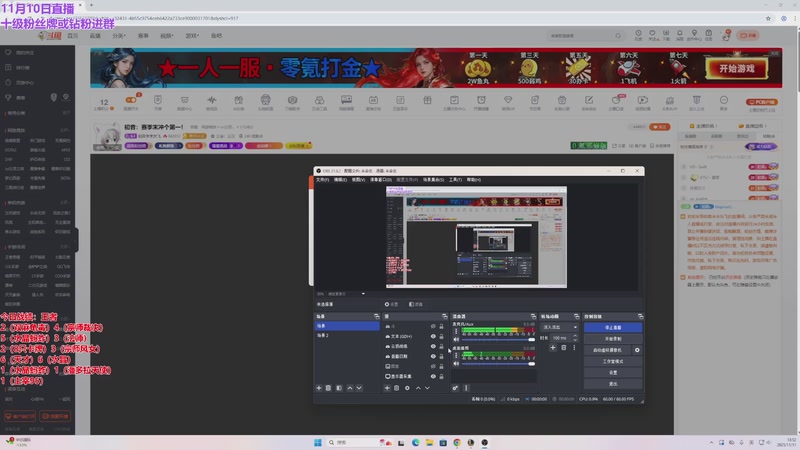The height and width of the screenshot is (450, 800).
Task: Click 启动虚拟摄像机 button
Action: tap(608, 351)
